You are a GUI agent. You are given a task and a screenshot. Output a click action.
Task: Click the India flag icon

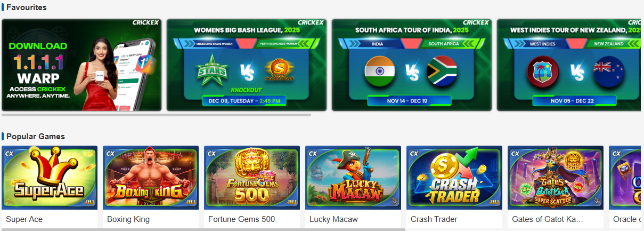coord(380,71)
